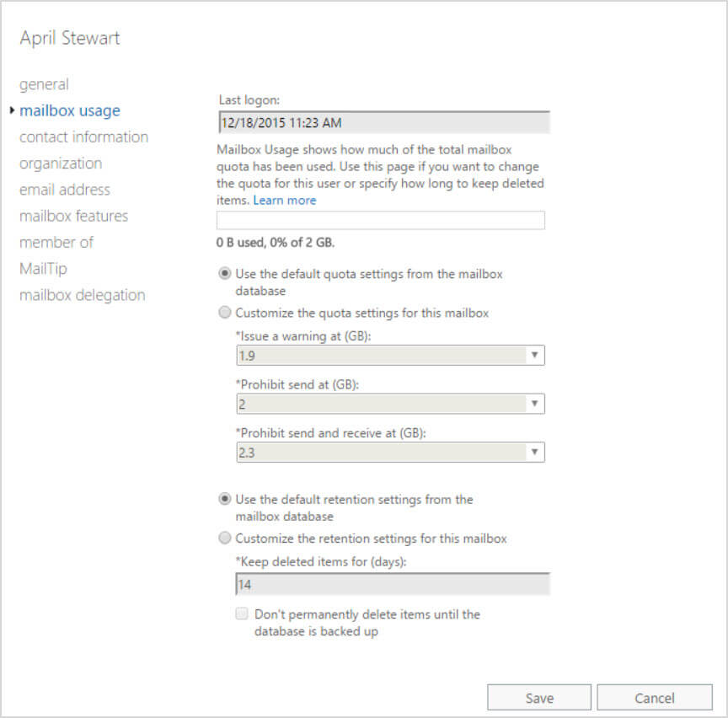The image size is (728, 718).
Task: Open mailbox features page
Action: pos(74,216)
